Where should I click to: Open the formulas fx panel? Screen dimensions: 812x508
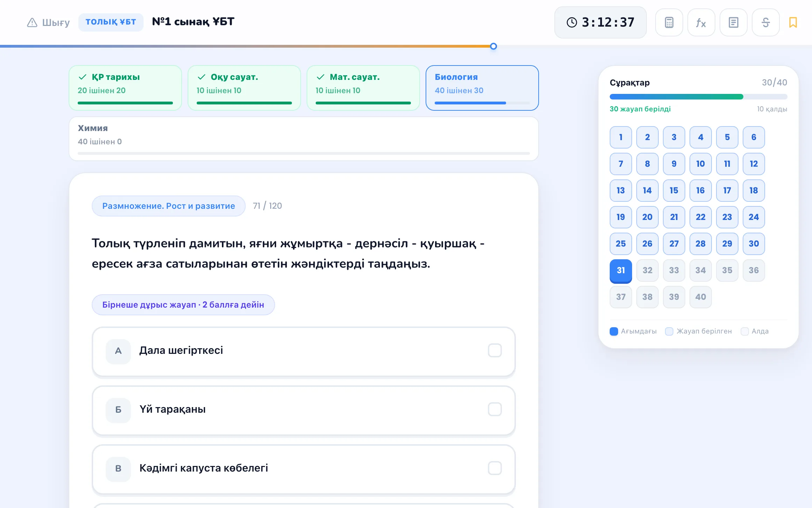click(701, 22)
